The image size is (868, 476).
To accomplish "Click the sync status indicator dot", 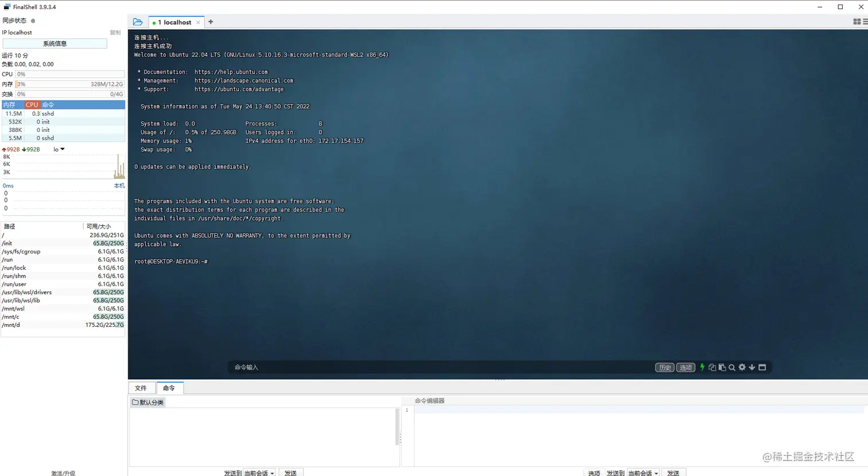I will click(33, 21).
